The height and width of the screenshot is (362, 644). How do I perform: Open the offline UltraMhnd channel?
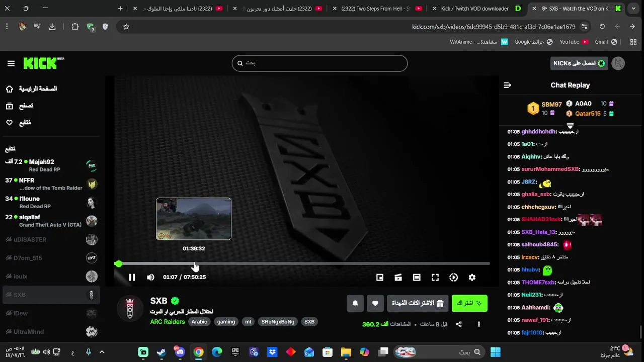[51, 332]
